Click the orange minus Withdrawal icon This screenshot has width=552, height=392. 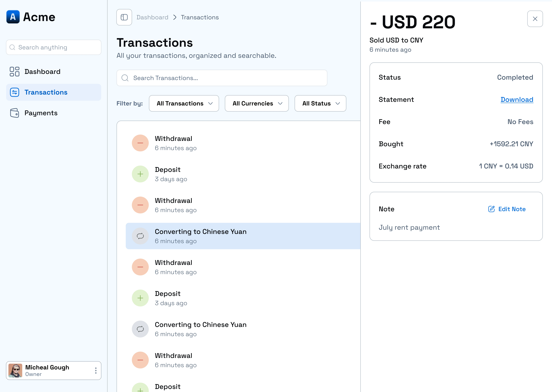click(140, 143)
